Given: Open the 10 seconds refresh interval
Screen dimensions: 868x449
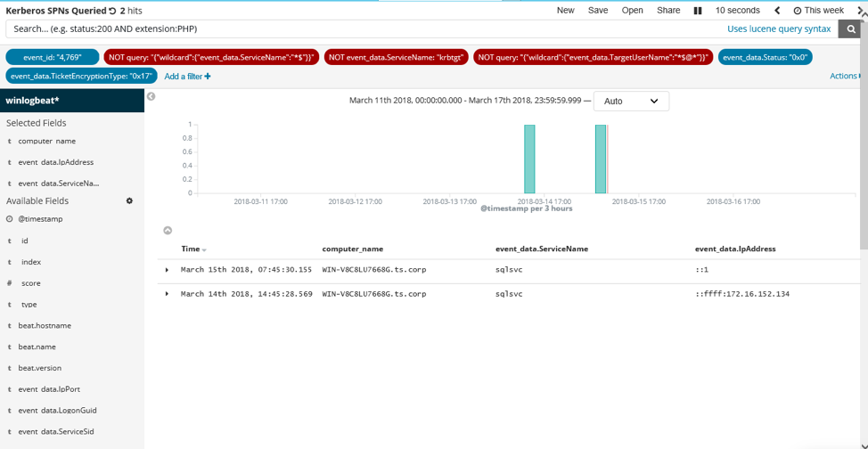Looking at the screenshot, I should click(x=737, y=11).
